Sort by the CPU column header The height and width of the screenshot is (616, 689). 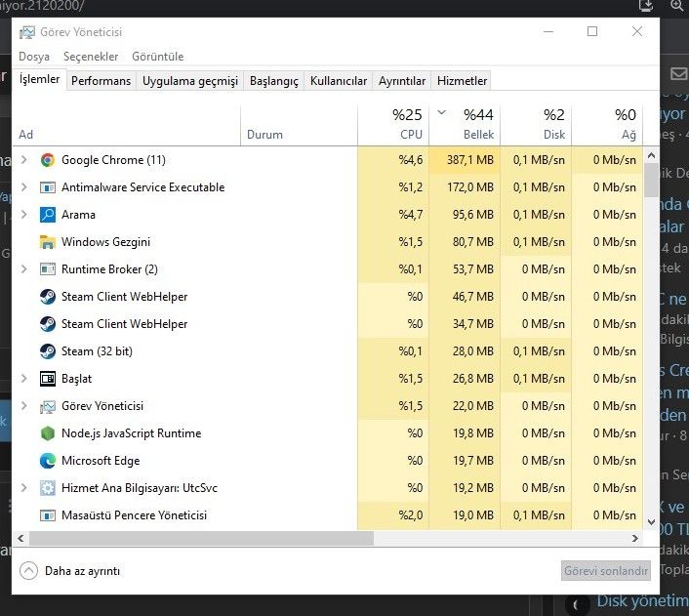pyautogui.click(x=393, y=125)
